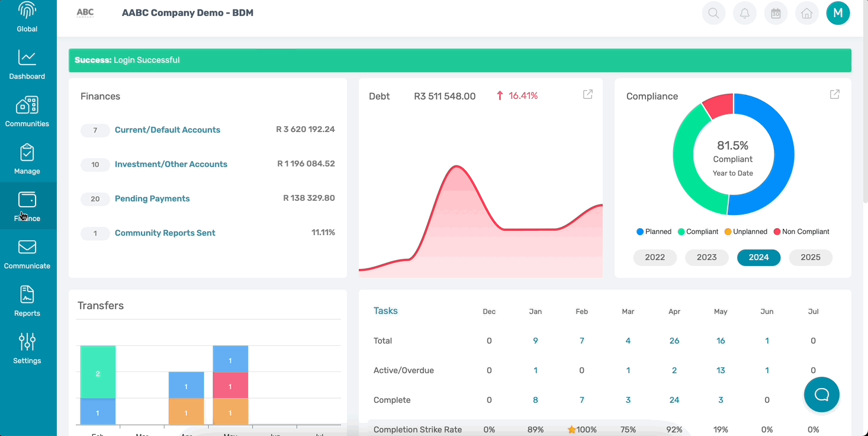Viewport: 868px width, 436px height.
Task: Expand the Debt chart via external-link icon
Action: point(588,94)
